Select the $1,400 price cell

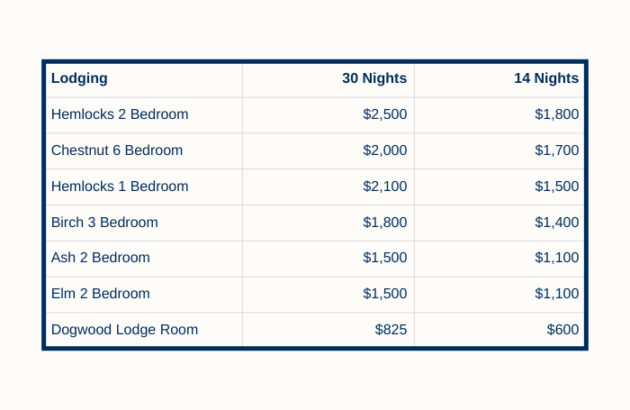[x=557, y=222]
